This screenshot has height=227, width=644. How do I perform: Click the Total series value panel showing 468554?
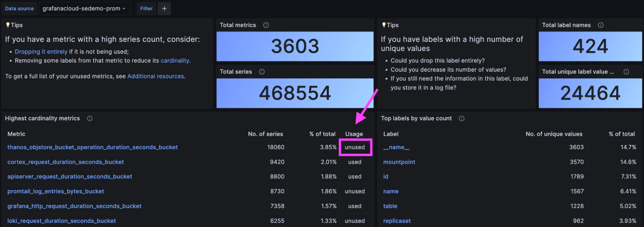(295, 93)
